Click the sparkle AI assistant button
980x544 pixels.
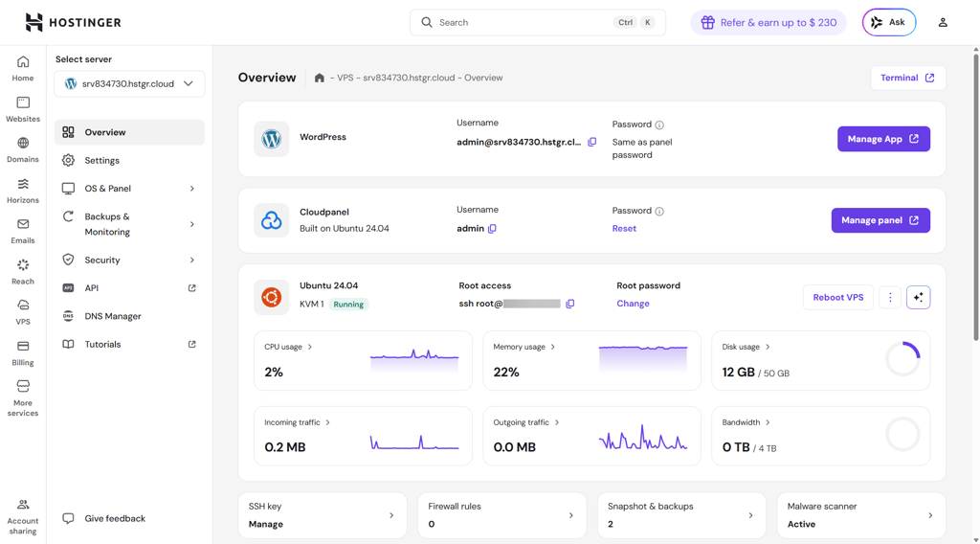coord(918,298)
